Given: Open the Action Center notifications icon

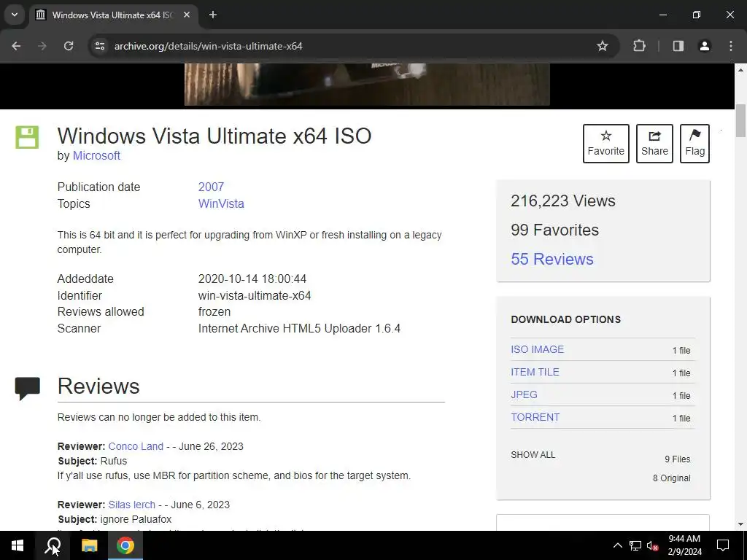Looking at the screenshot, I should coord(723,545).
